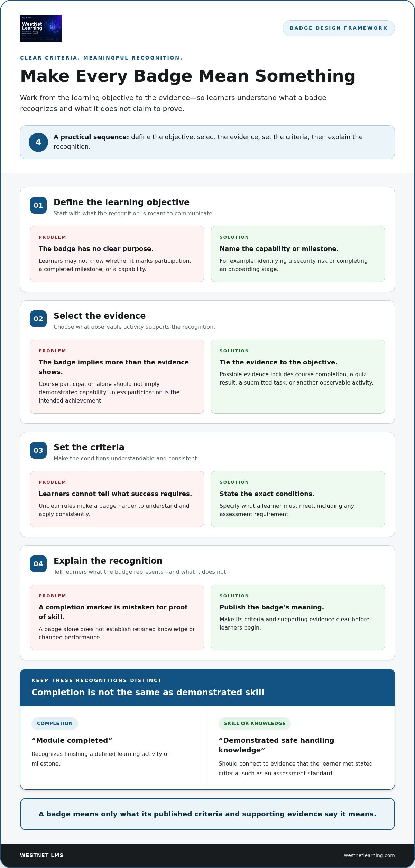
Task: Select the COMPLETION tag pill
Action: 55,723
